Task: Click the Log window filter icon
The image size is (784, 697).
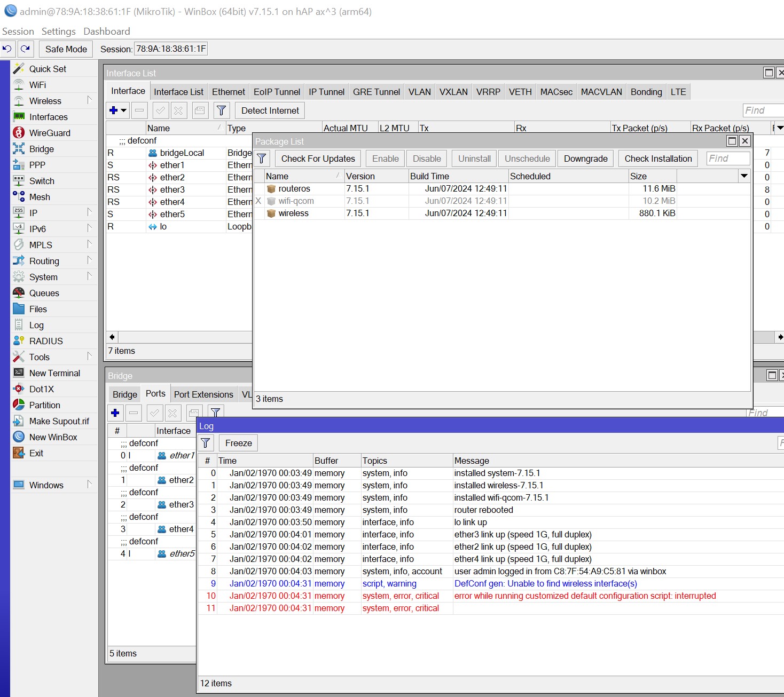Action: tap(206, 443)
